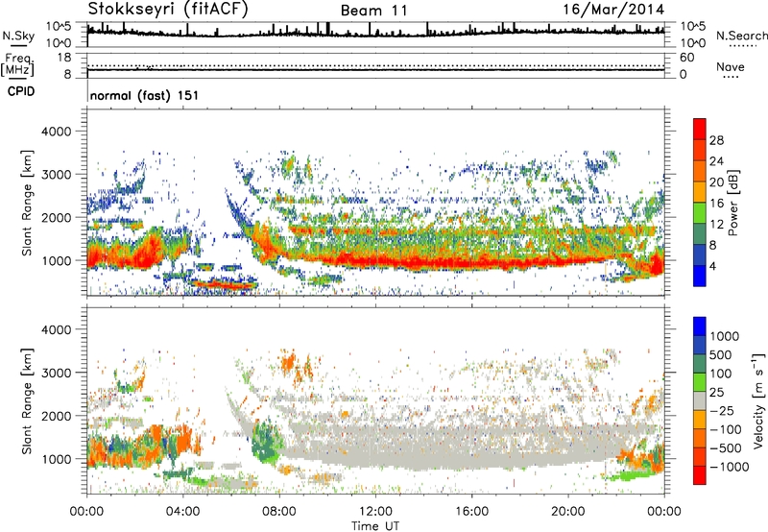768x532 pixels.
Task: Click 'Slant Range [km]' label of velocity panel
Action: (27, 400)
